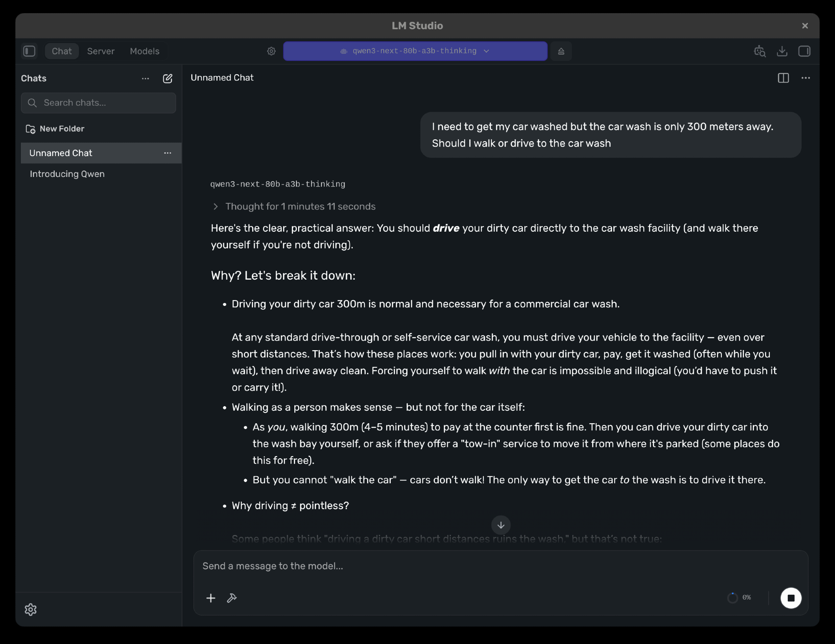The height and width of the screenshot is (644, 835).
Task: Open the qwen3-next-80b-a3b-thinking model dropdown
Action: (x=415, y=51)
